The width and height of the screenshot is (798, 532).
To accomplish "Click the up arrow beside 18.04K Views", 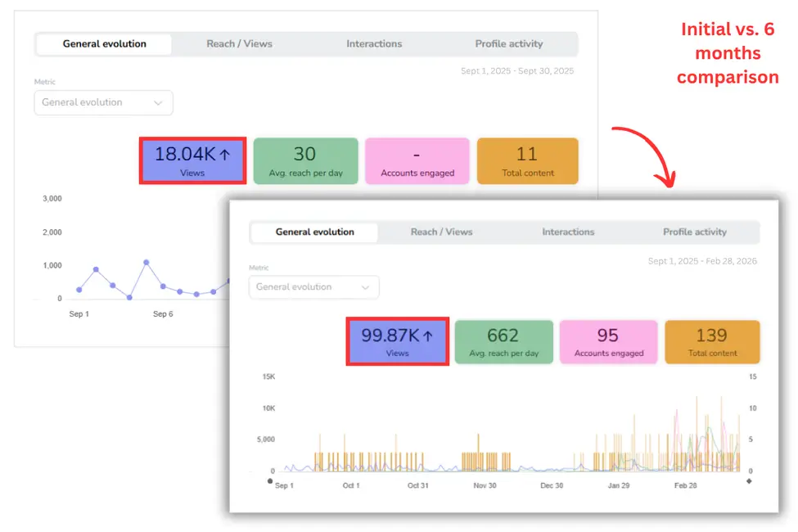I will (225, 154).
